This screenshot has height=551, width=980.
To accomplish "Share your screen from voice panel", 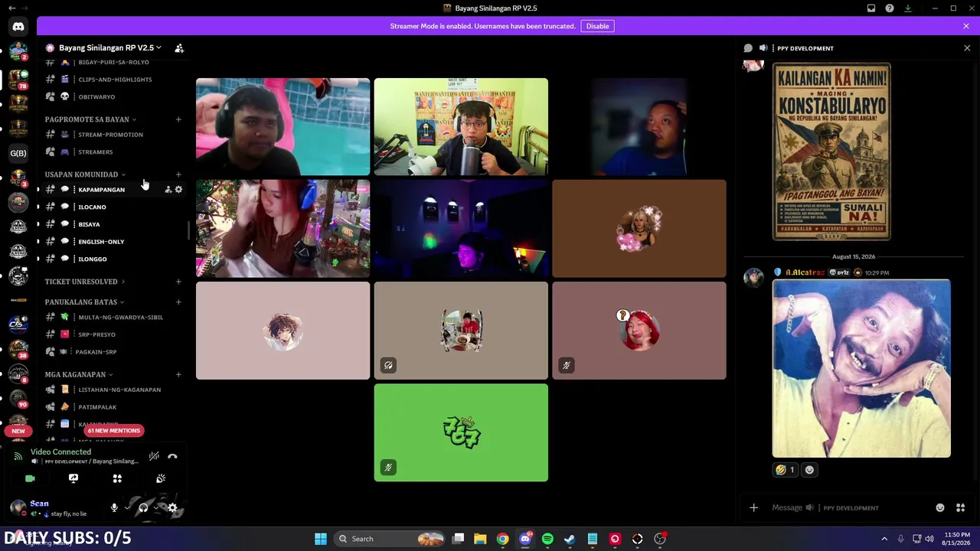I will tap(73, 478).
